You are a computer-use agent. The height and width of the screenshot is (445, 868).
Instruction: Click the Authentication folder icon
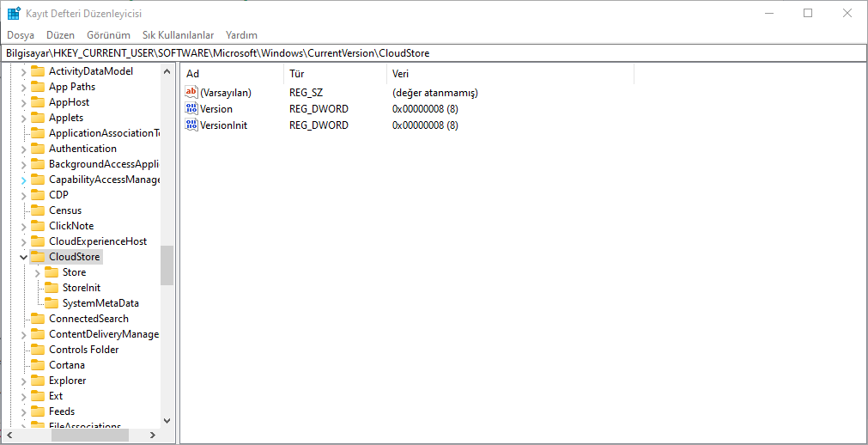click(x=38, y=149)
